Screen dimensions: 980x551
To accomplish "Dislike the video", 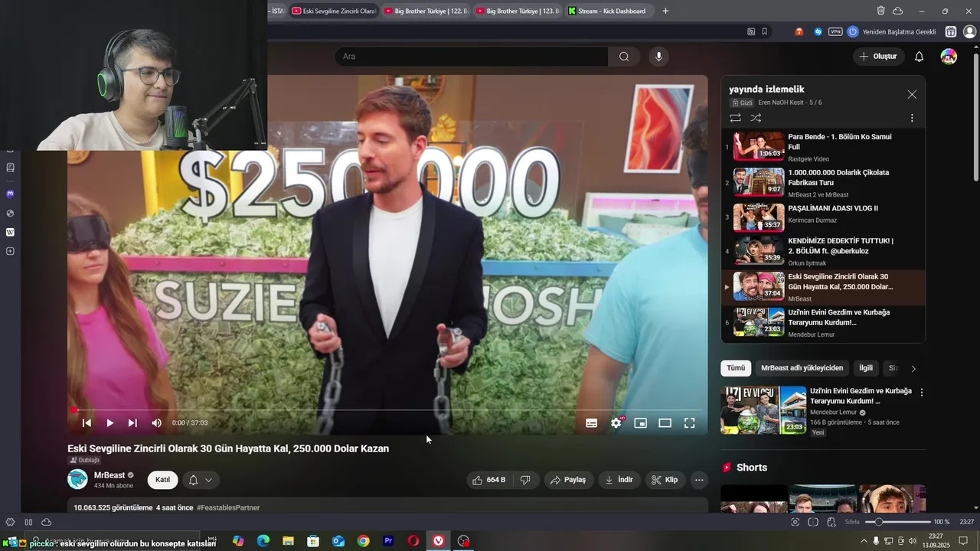I will pos(526,480).
